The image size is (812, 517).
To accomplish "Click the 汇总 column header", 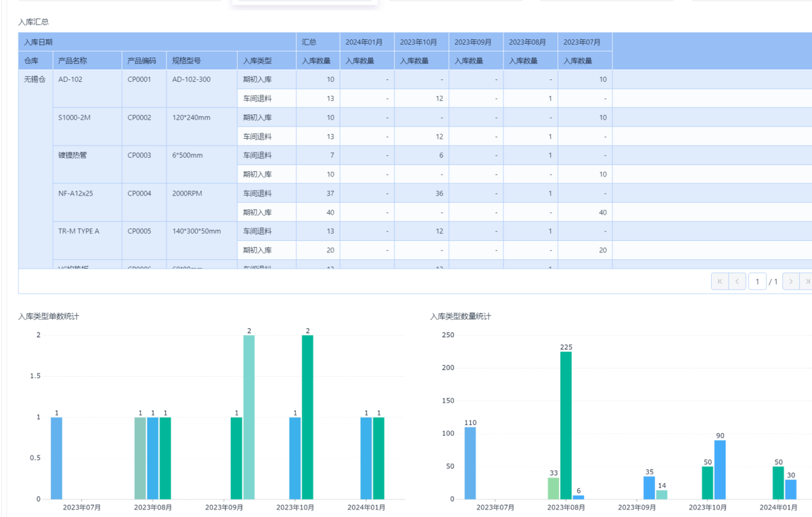I will point(318,42).
